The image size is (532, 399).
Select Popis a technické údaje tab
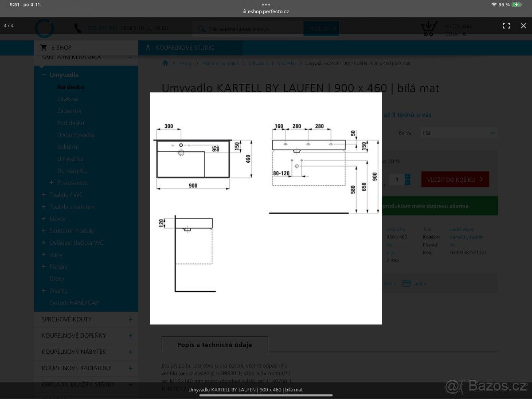click(x=215, y=344)
